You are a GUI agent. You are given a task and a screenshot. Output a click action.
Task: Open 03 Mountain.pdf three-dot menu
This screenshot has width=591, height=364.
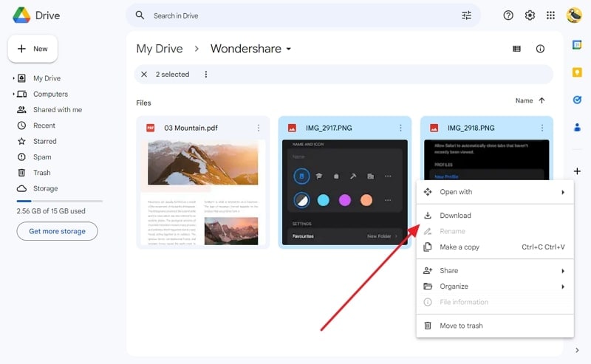(x=259, y=128)
